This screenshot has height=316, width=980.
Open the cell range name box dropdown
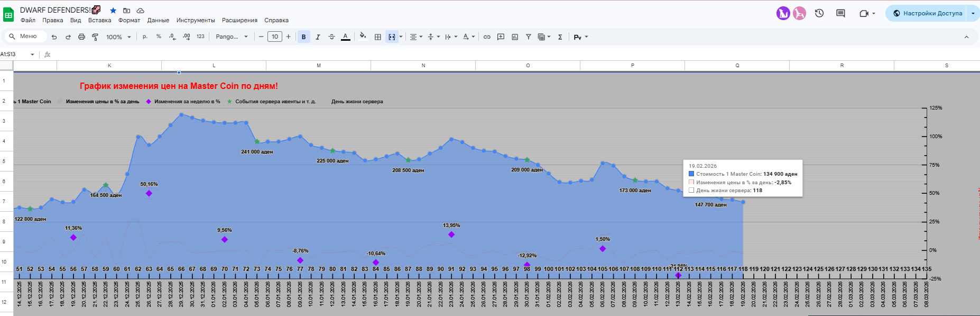coord(32,55)
